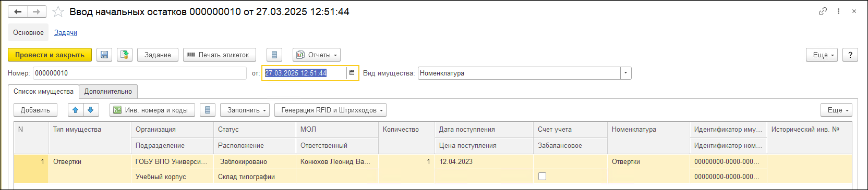Click the Дата поступления column header
This screenshot has width=868, height=190.
(x=484, y=129)
